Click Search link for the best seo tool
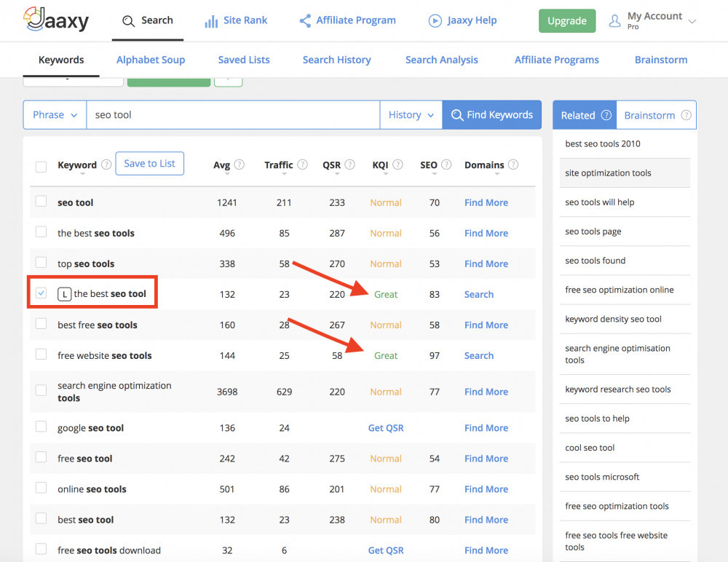This screenshot has width=728, height=562. (479, 294)
